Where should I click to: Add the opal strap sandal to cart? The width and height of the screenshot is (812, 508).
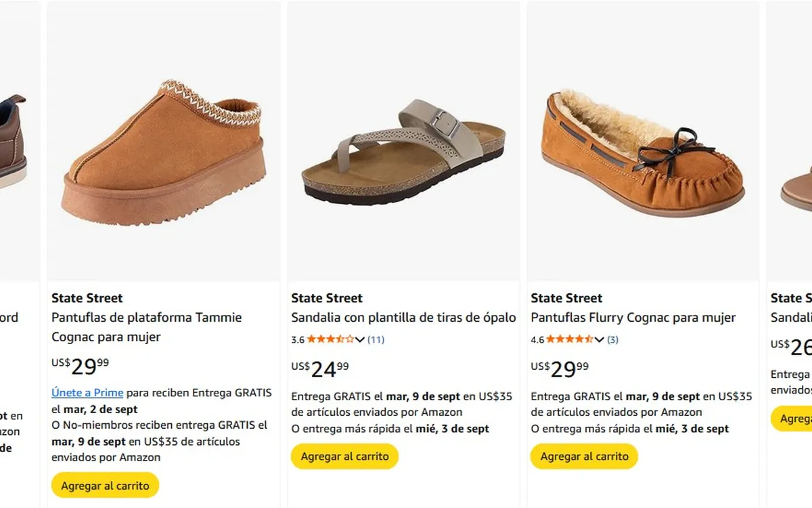344,457
